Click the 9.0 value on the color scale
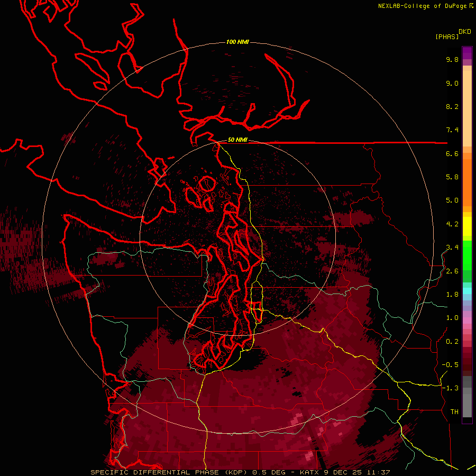The height and width of the screenshot is (476, 476). [x=452, y=83]
